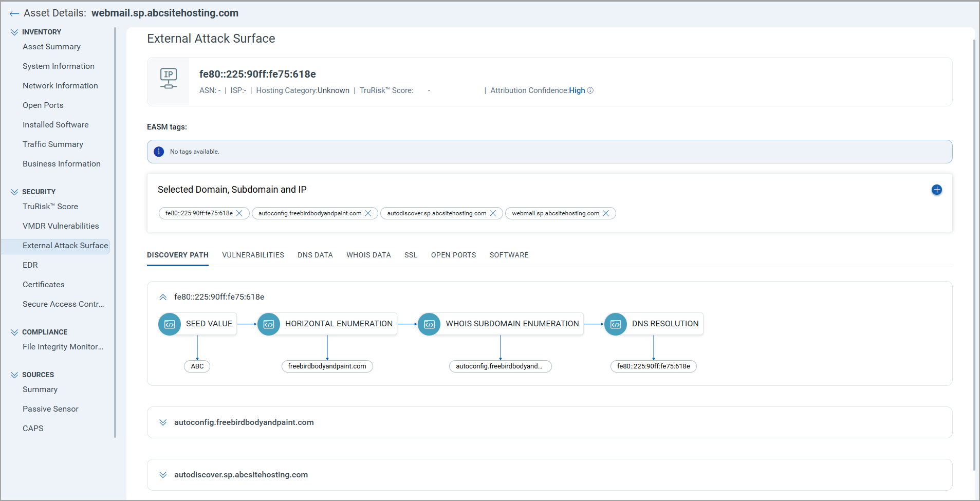This screenshot has height=501, width=980.
Task: Open System Information in the sidebar
Action: (x=59, y=66)
